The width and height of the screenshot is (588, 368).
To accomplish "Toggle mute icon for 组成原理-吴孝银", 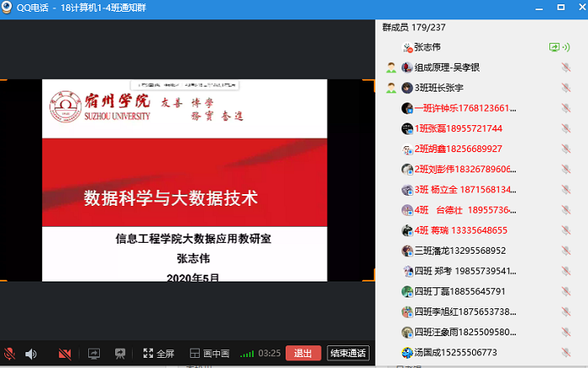I will click(x=565, y=67).
